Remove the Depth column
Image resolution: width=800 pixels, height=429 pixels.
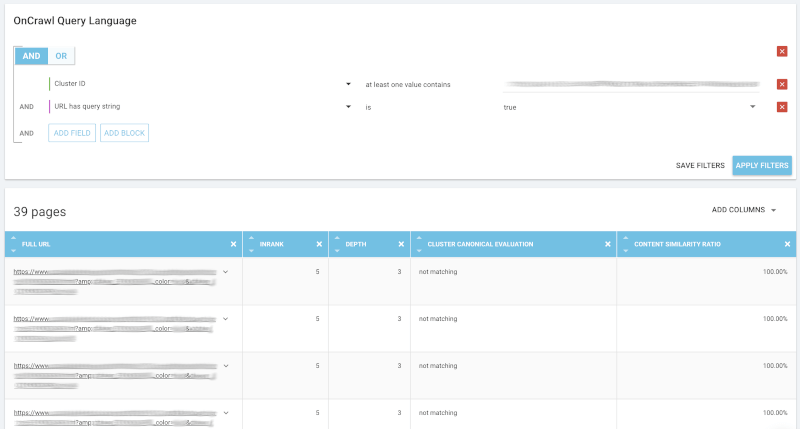coord(400,243)
